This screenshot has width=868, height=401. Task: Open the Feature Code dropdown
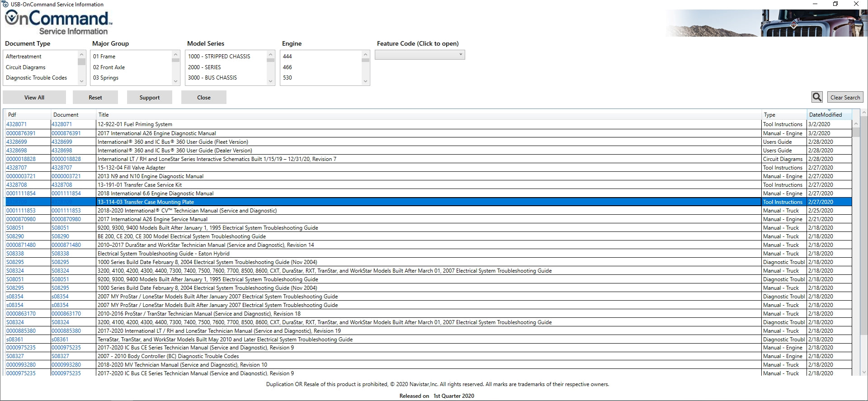click(420, 55)
